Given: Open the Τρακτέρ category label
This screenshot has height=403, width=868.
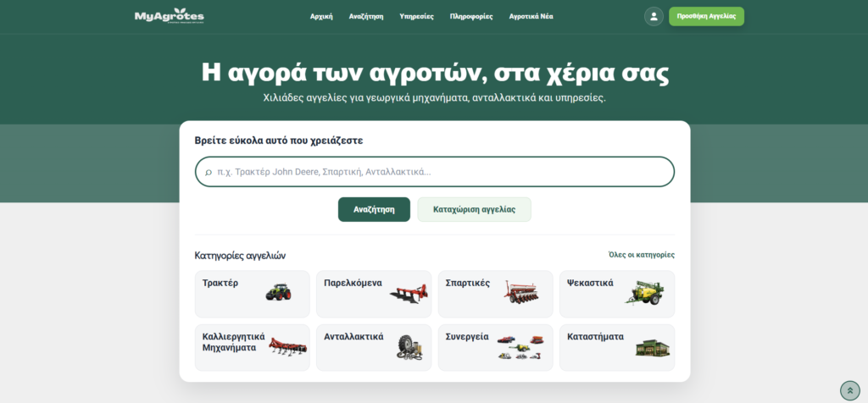Looking at the screenshot, I should pyautogui.click(x=220, y=283).
